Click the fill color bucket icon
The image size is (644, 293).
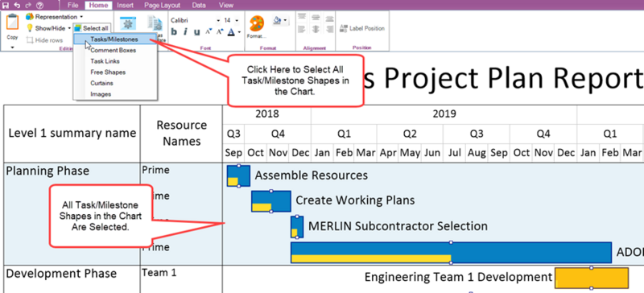277,20
